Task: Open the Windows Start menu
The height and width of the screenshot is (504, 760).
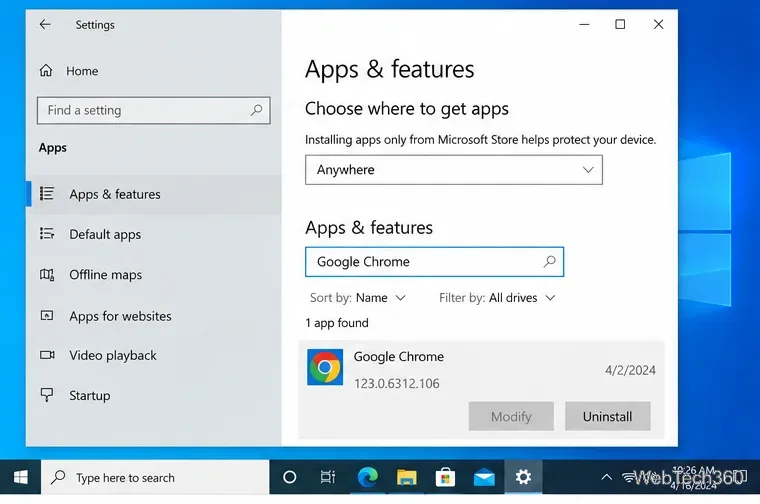Action: (20, 477)
